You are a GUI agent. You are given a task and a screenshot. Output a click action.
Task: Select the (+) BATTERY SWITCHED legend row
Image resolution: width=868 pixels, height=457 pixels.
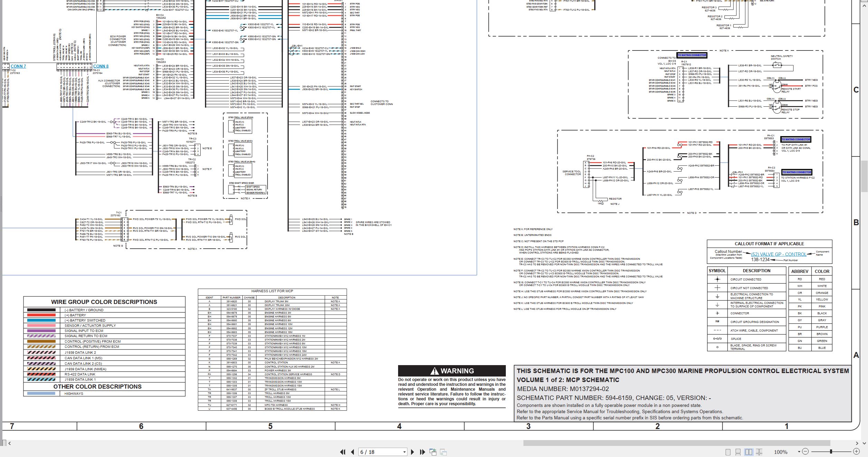pyautogui.click(x=104, y=320)
